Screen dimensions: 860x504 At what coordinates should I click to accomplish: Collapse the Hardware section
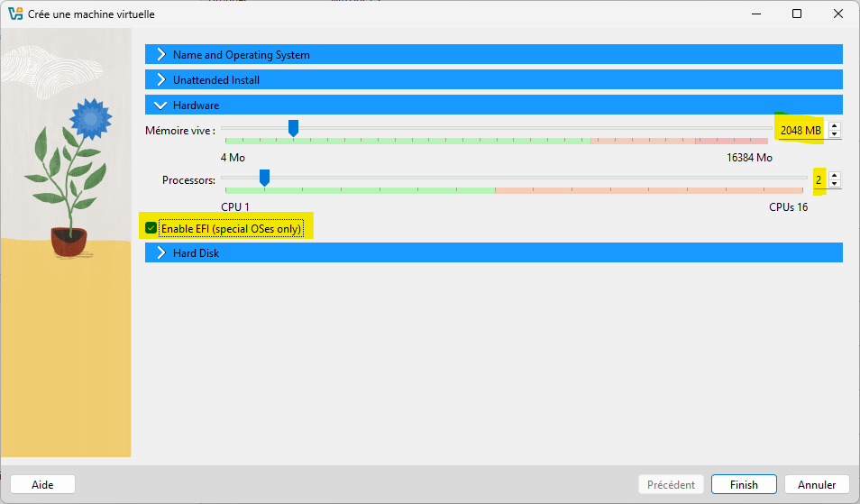494,105
